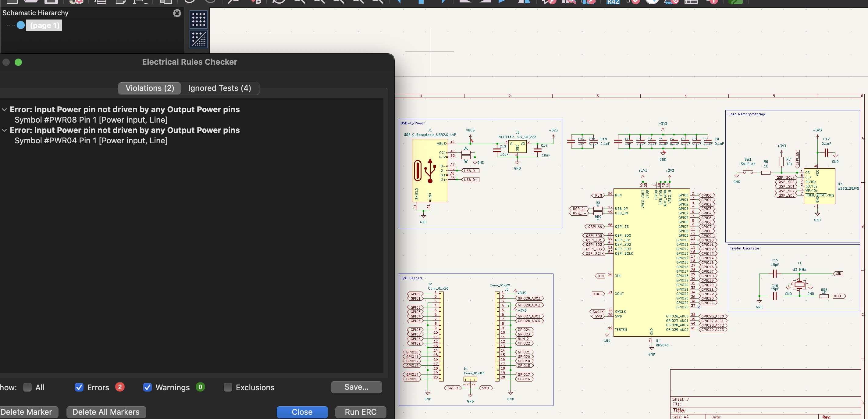Close the Schematic Hierarchy panel
The height and width of the screenshot is (419, 868).
pos(177,13)
